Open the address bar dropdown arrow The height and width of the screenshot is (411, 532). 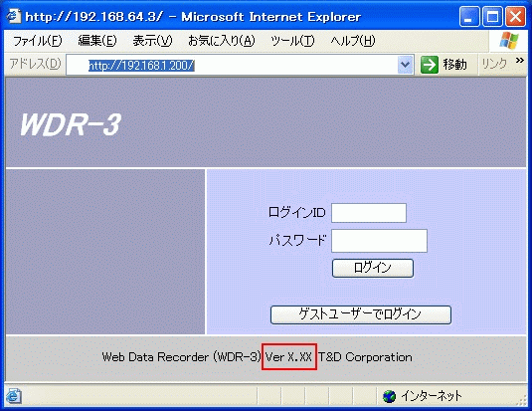[x=405, y=65]
